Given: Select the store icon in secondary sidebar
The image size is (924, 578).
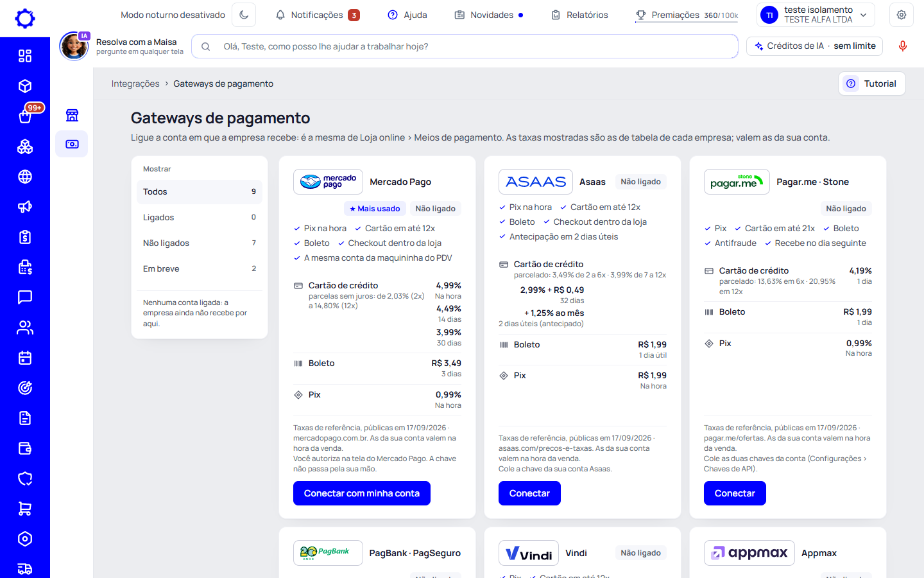Looking at the screenshot, I should [x=72, y=115].
